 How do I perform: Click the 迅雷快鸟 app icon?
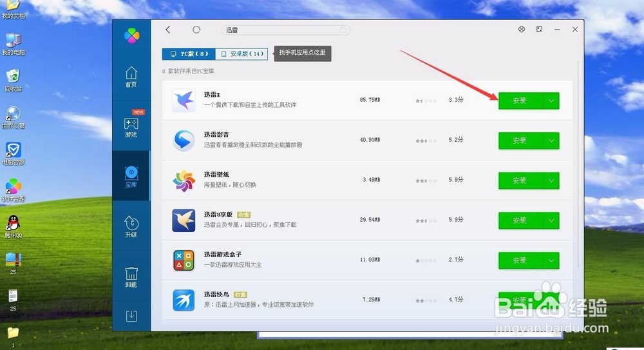(184, 300)
